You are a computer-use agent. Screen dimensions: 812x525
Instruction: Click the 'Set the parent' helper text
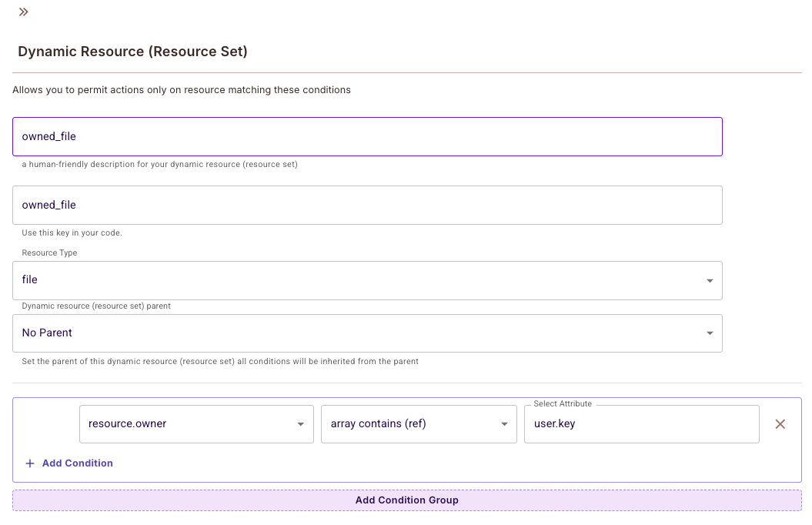(220, 361)
